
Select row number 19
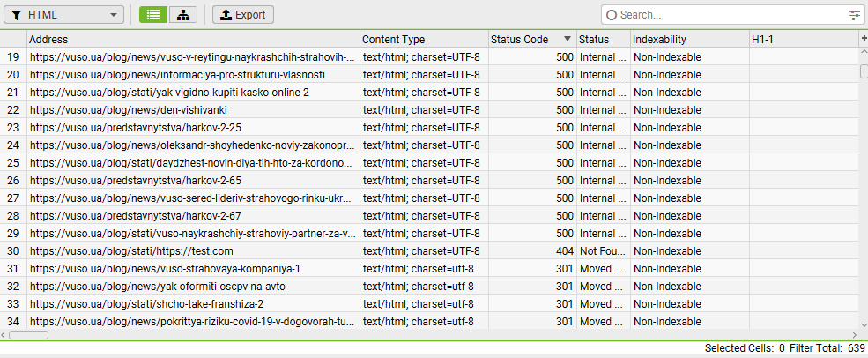[13, 56]
